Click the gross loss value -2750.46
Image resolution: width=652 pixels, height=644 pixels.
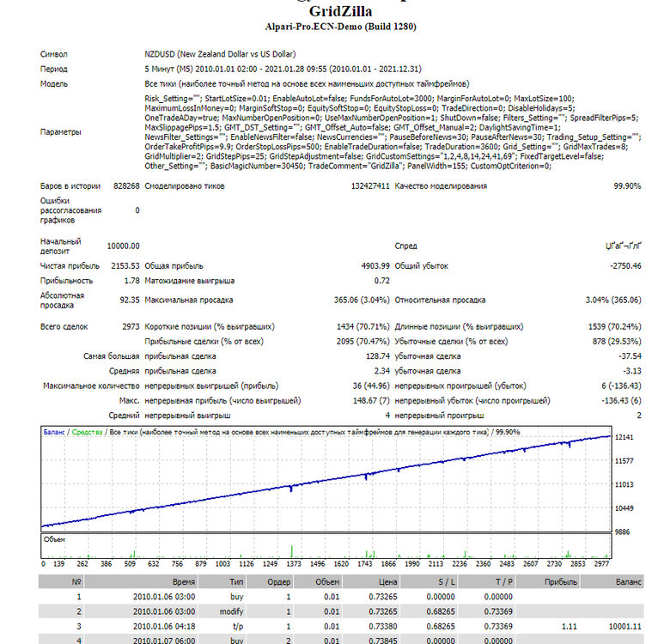(625, 266)
